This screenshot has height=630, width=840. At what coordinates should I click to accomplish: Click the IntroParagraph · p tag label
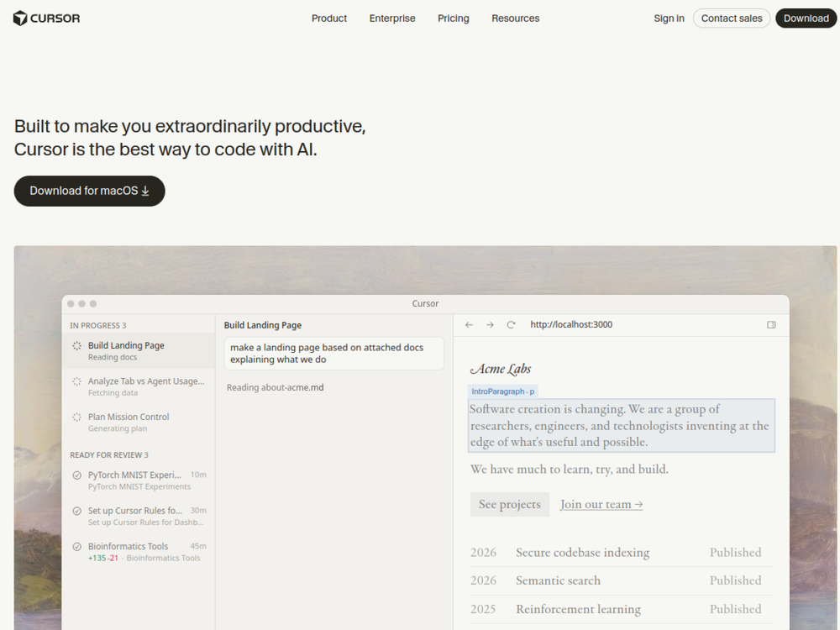[x=502, y=391]
